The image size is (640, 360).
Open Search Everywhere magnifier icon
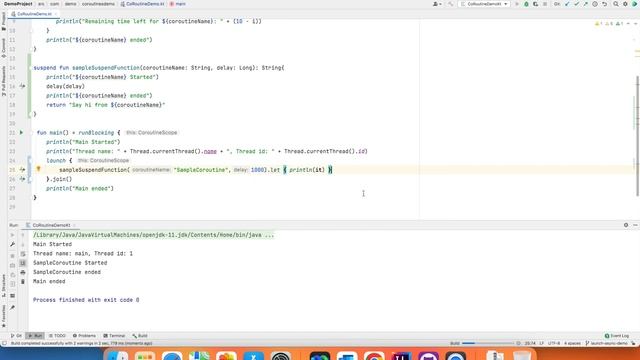(x=616, y=4)
